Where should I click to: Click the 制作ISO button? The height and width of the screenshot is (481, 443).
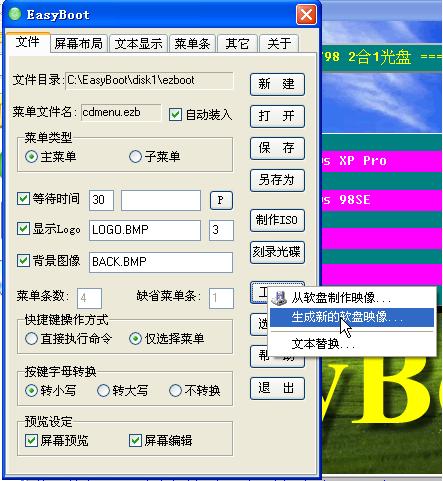point(277,220)
